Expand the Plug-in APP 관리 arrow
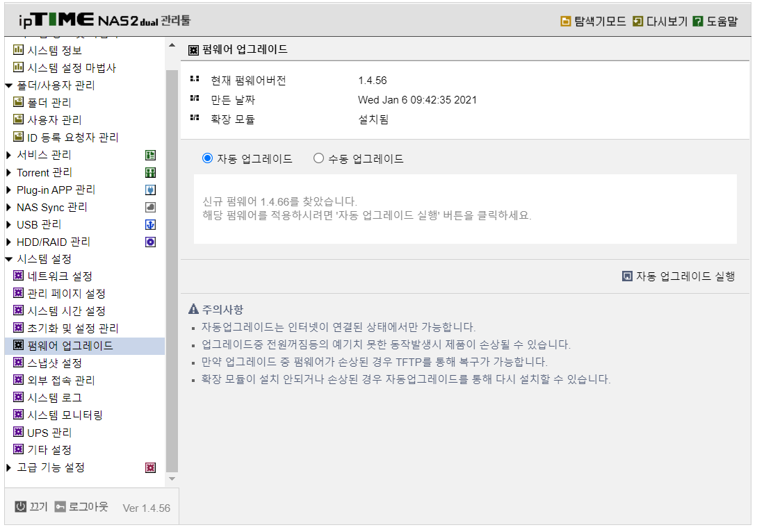The width and height of the screenshot is (757, 532). pos(9,190)
